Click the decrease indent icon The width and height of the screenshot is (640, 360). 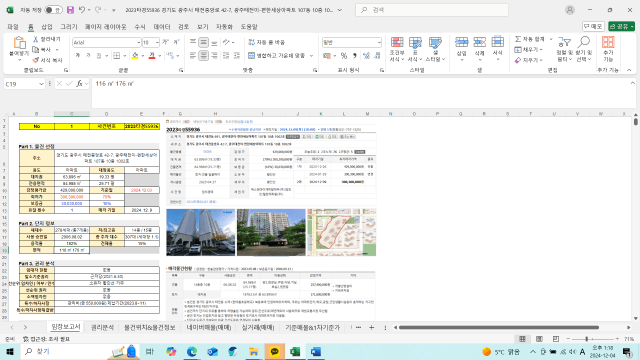pos(226,56)
